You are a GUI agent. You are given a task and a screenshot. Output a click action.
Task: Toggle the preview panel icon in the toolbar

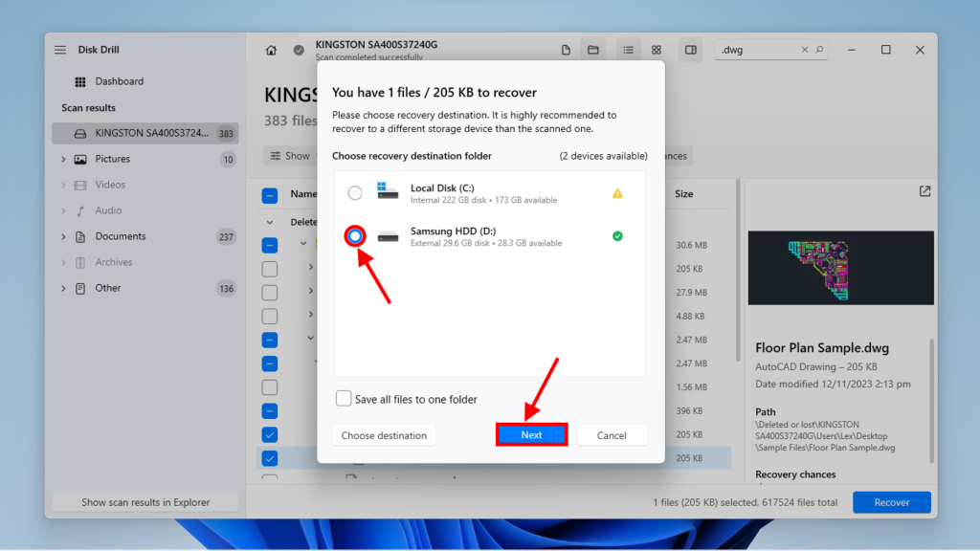tap(690, 49)
